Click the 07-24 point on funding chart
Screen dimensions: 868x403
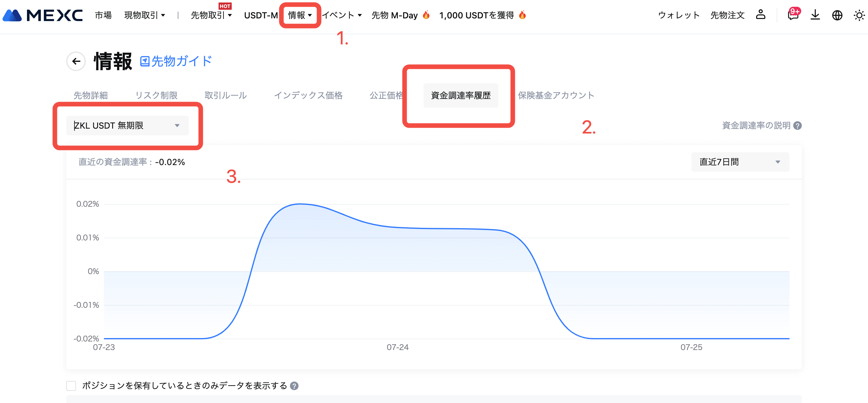click(x=398, y=228)
